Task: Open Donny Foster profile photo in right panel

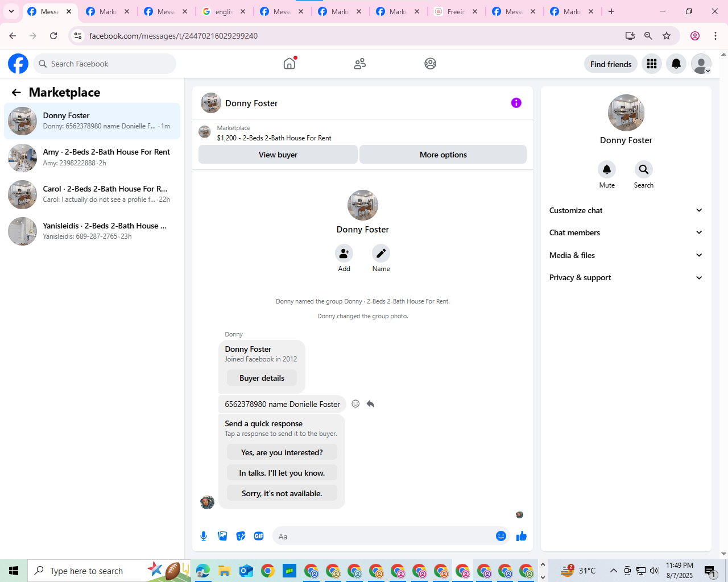Action: tap(626, 113)
